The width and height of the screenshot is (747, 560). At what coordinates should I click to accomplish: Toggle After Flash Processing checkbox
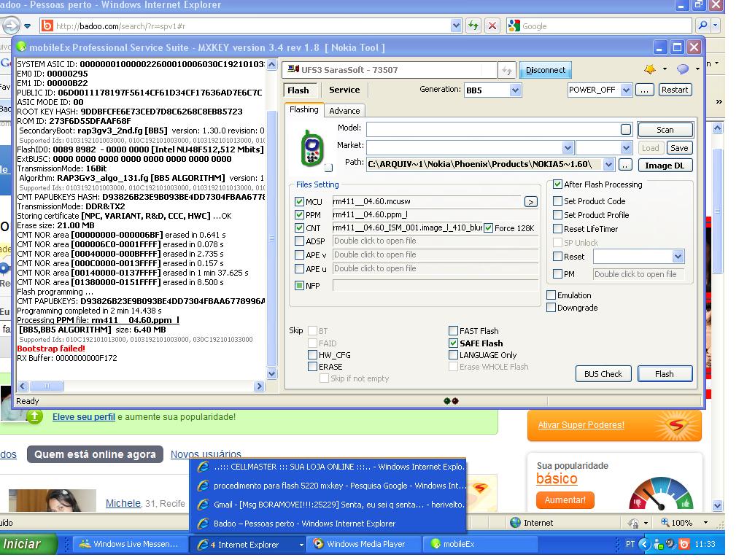click(x=557, y=184)
